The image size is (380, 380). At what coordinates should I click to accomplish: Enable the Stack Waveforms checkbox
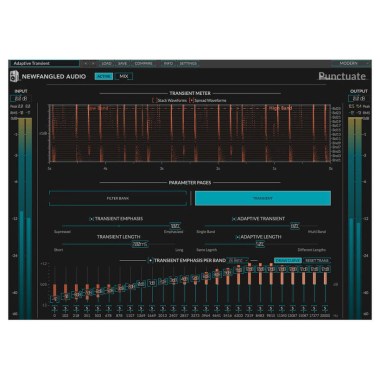pyautogui.click(x=154, y=100)
